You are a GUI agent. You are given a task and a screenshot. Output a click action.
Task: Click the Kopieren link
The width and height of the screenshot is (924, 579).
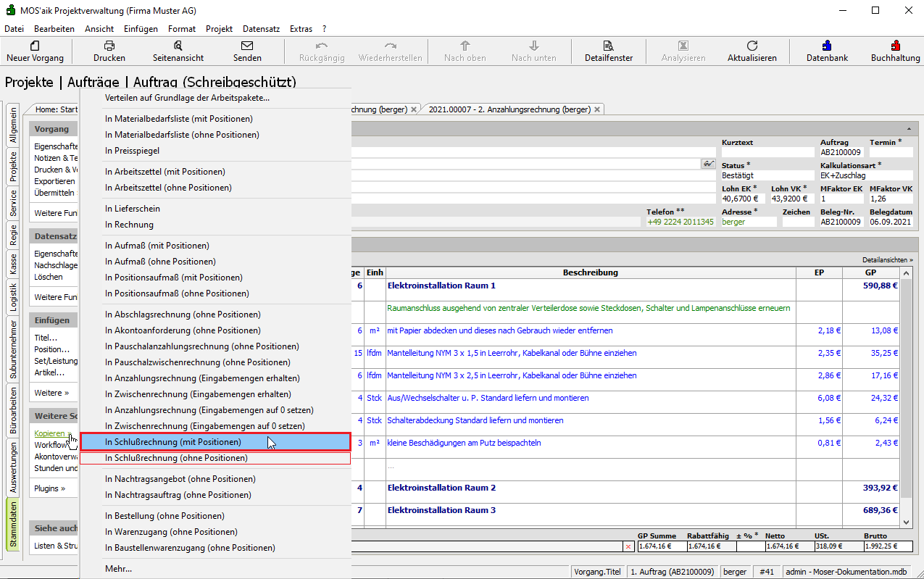pyautogui.click(x=49, y=433)
